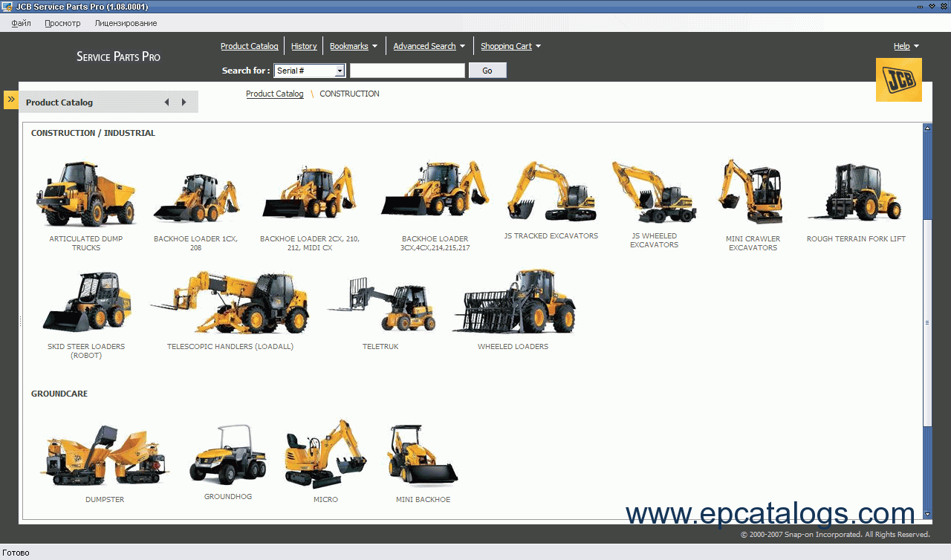Click the SKID STEER LOADERS (ROBOT) label

(86, 351)
